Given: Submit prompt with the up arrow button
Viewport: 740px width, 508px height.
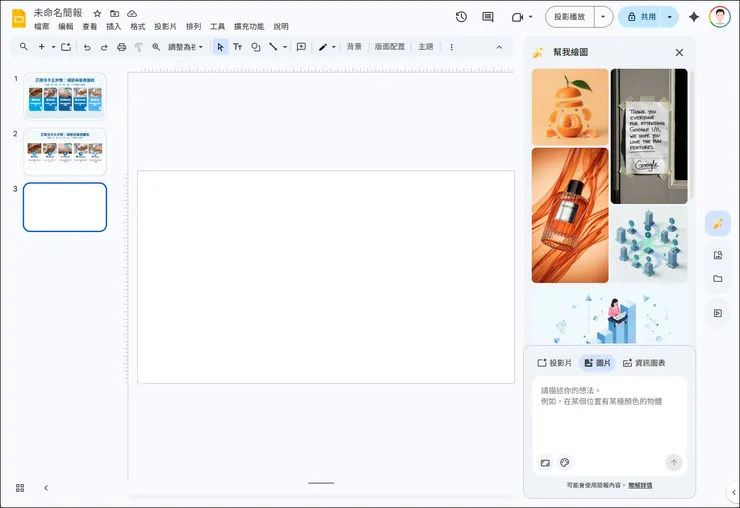Looking at the screenshot, I should click(674, 463).
